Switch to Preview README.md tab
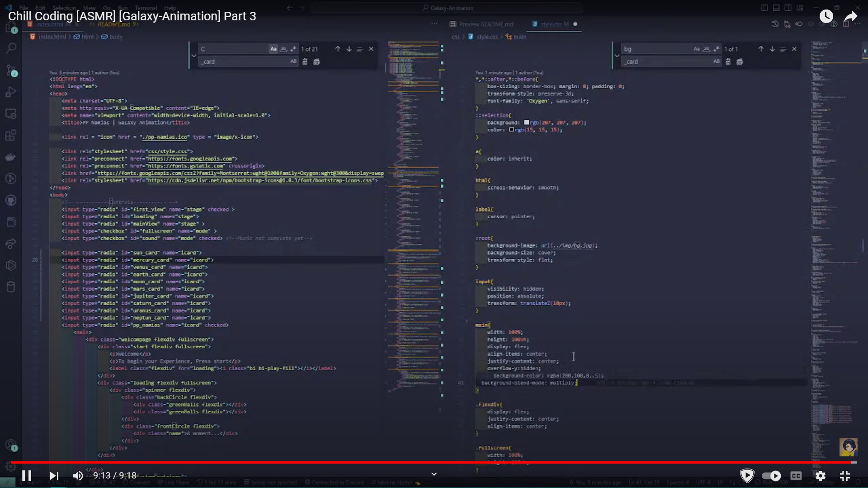Viewport: 868px width, 488px height. (x=481, y=24)
